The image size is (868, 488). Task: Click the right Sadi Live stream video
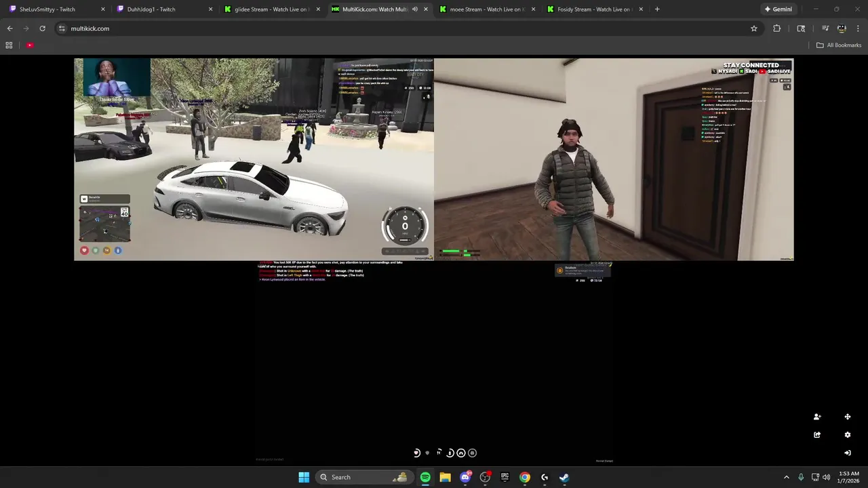click(614, 159)
